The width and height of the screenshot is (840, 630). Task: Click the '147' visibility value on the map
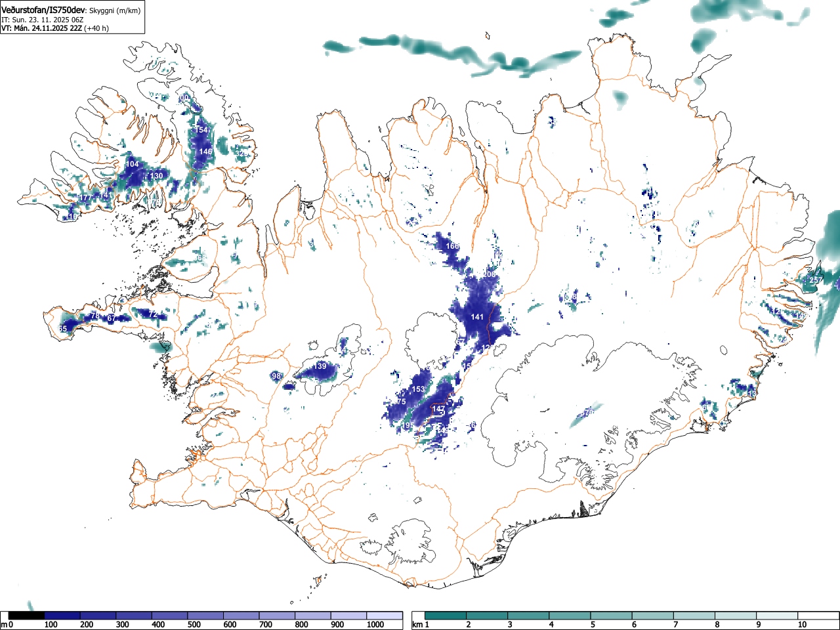click(x=438, y=409)
